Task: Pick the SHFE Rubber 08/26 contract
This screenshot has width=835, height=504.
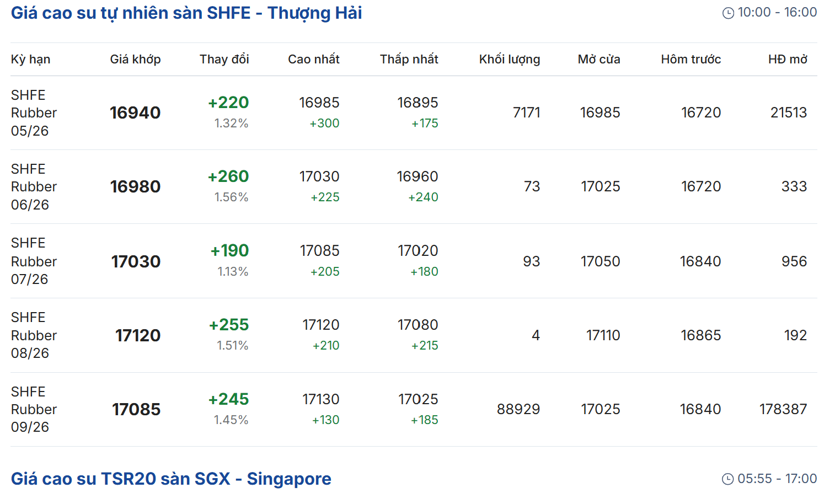Action: coord(34,335)
